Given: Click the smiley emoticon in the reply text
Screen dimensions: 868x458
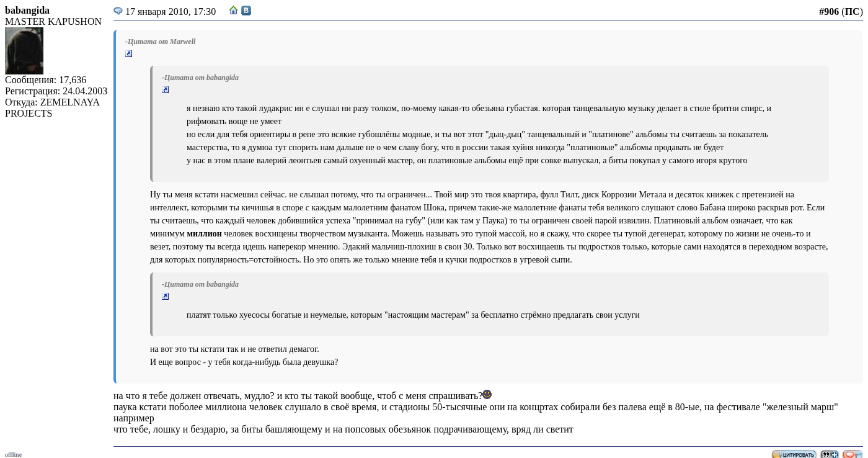Looking at the screenshot, I should coord(487,395).
